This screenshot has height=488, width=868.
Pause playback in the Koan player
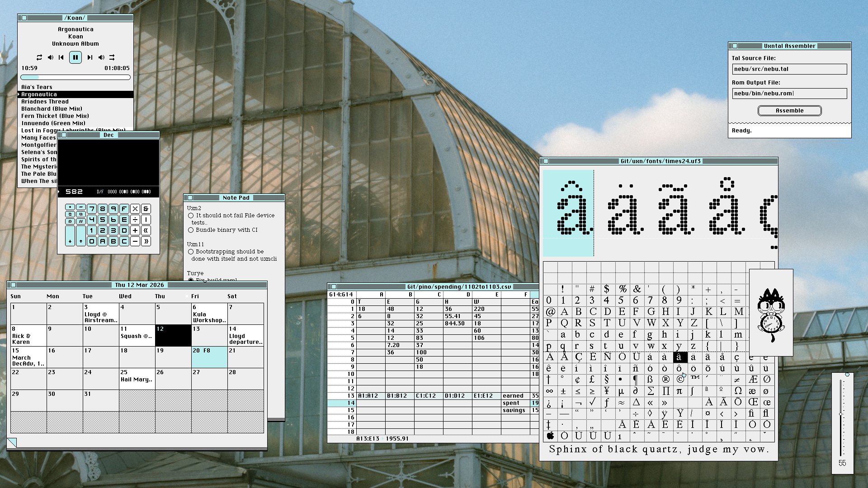point(75,57)
